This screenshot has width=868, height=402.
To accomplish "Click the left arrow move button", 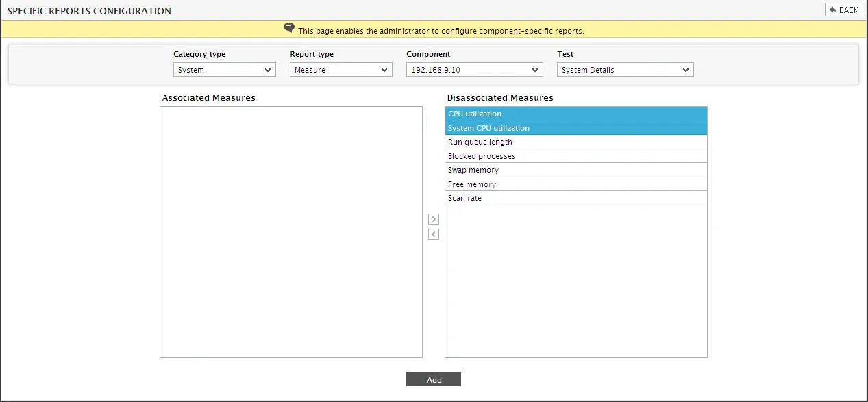I will 433,234.
